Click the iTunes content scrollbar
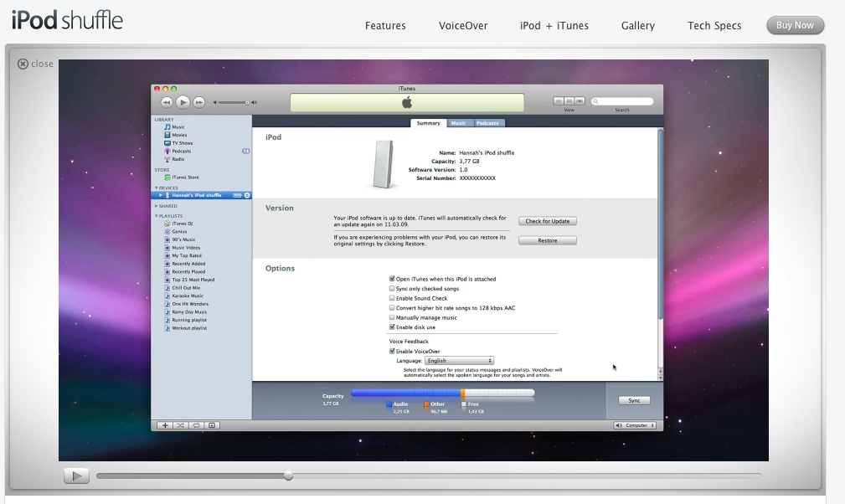 [x=660, y=224]
